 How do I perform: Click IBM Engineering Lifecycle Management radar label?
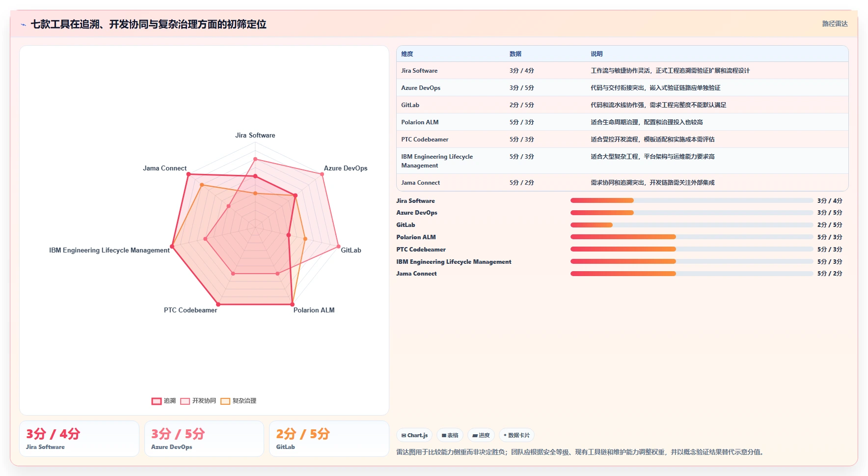pos(109,250)
